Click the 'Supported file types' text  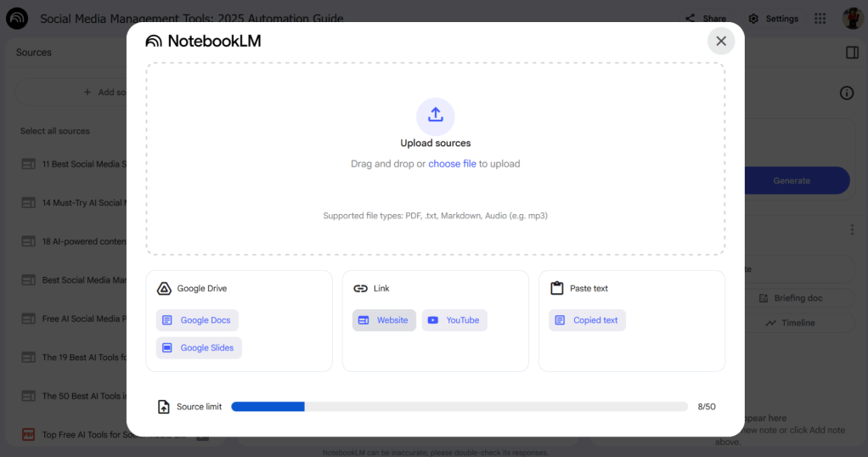click(x=436, y=216)
